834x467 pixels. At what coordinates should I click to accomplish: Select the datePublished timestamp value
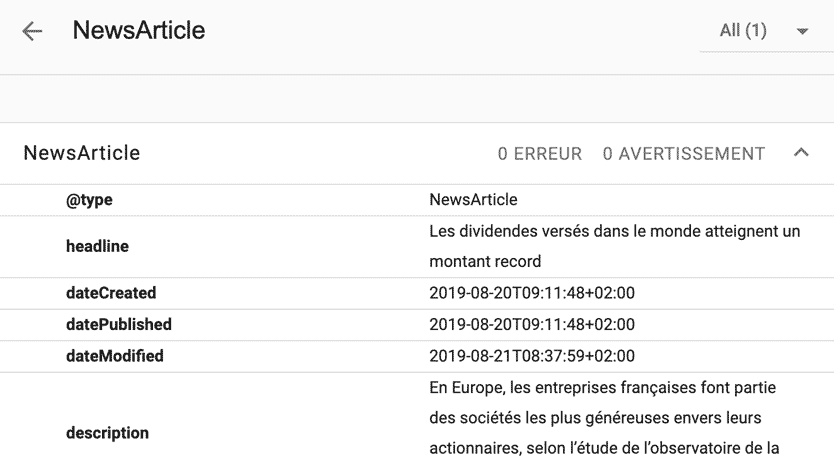click(x=532, y=324)
